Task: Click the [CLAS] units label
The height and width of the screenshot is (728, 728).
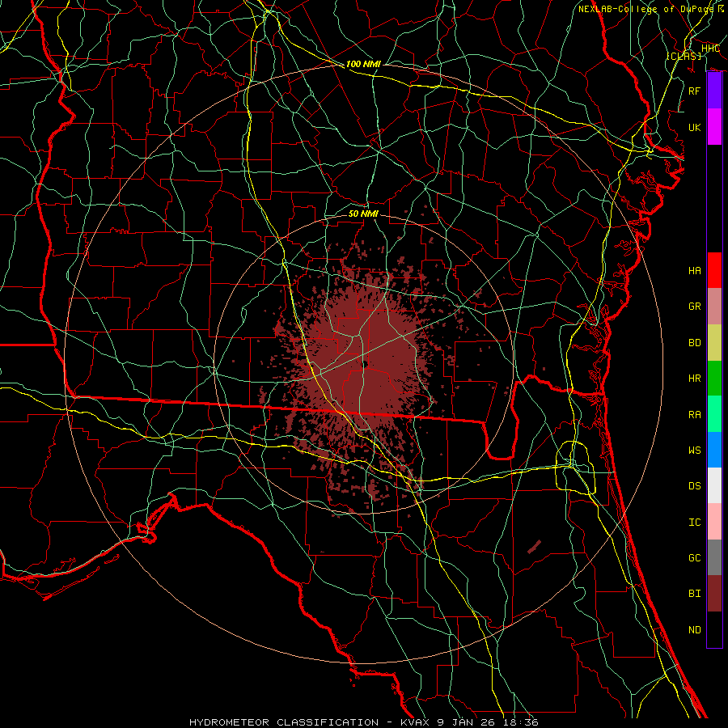Action: pyautogui.click(x=684, y=56)
